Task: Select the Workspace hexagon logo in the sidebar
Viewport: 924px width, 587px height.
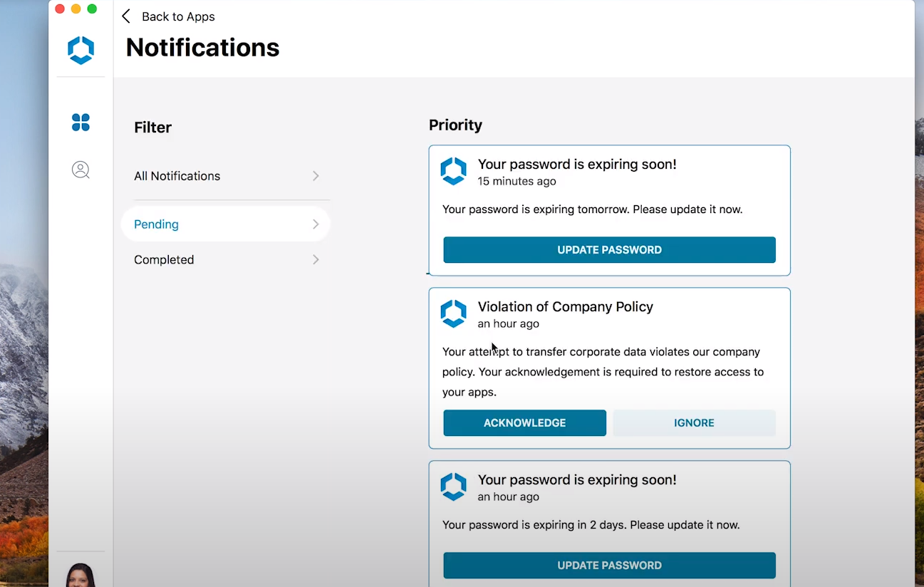Action: coord(81,50)
